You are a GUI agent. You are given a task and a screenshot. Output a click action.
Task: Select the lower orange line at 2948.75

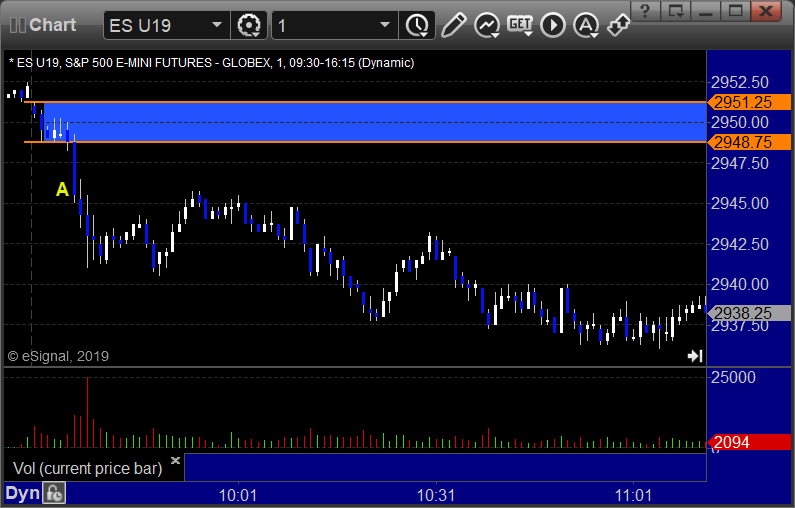(365, 142)
